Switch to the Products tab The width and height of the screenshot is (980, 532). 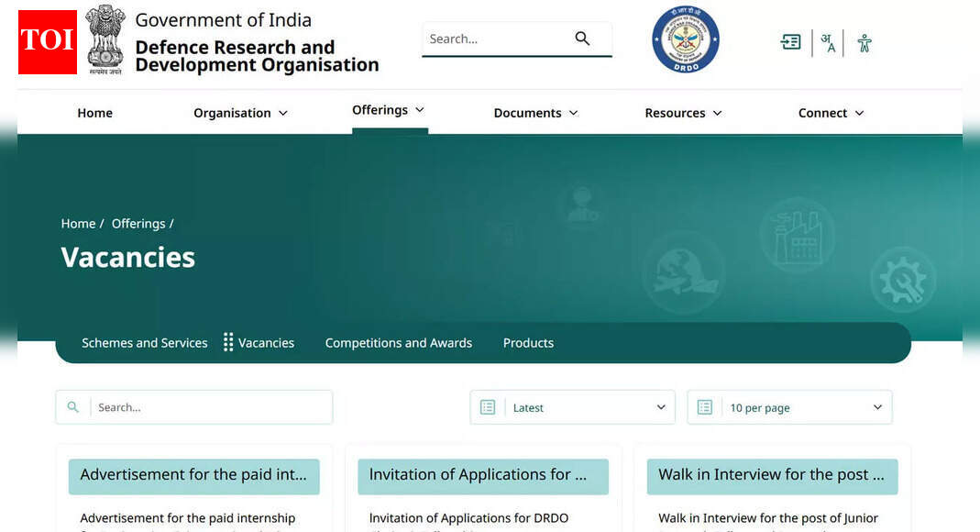[528, 343]
